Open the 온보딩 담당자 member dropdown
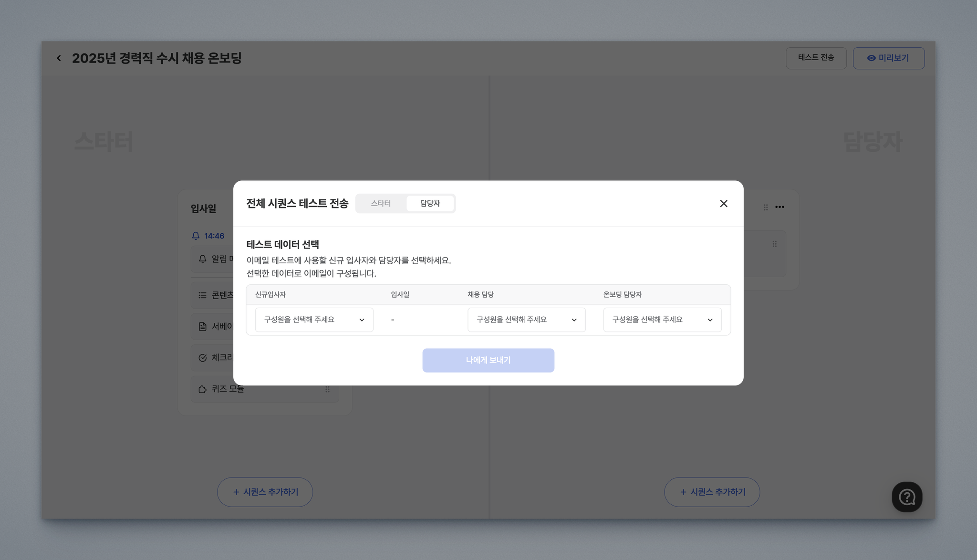The height and width of the screenshot is (560, 977). (662, 320)
